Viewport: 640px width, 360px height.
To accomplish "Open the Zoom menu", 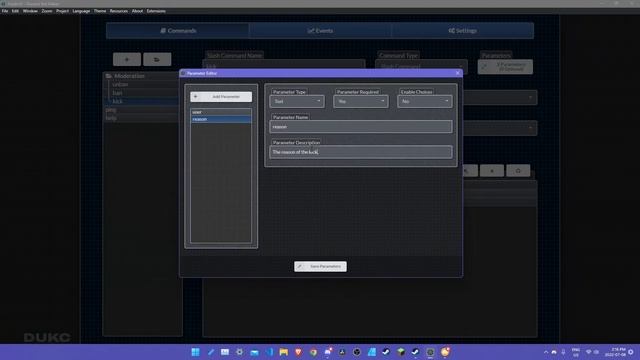I will pyautogui.click(x=47, y=11).
